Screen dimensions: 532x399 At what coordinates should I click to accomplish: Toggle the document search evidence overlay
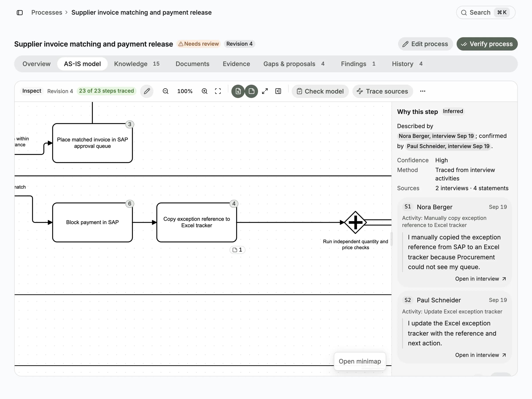click(238, 91)
